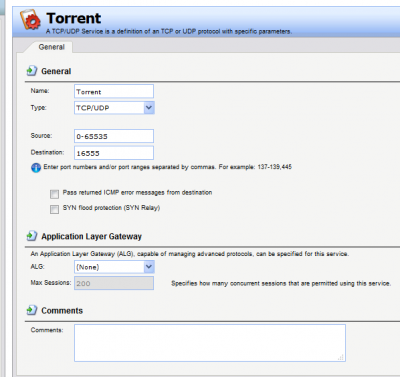Expand the ALG dropdown arrow

pos(149,267)
